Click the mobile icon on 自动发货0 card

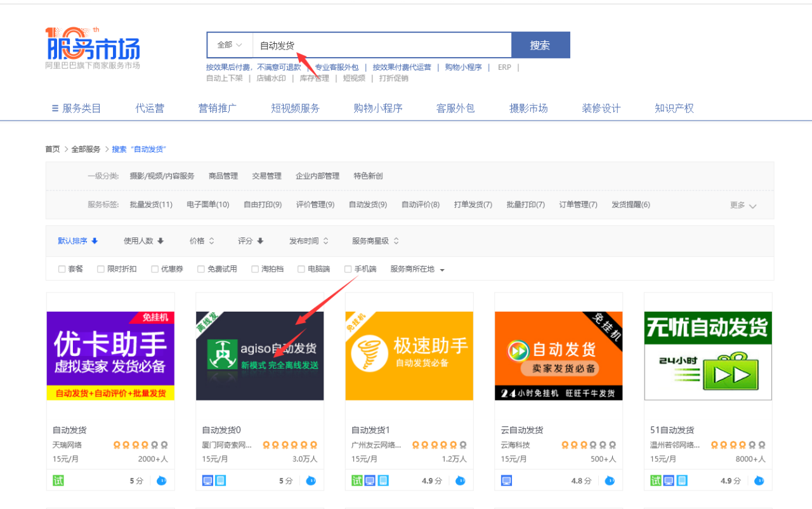click(220, 480)
